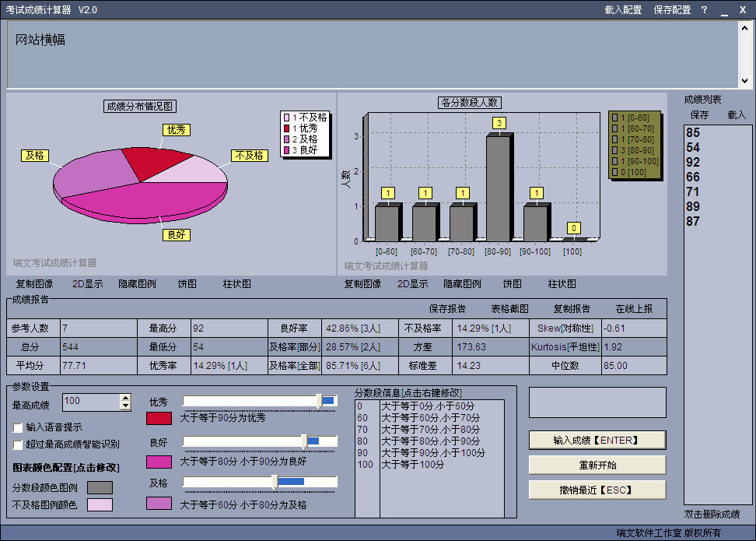This screenshot has width=756, height=541.
Task: Click the 重新开始 button
Action: point(597,465)
